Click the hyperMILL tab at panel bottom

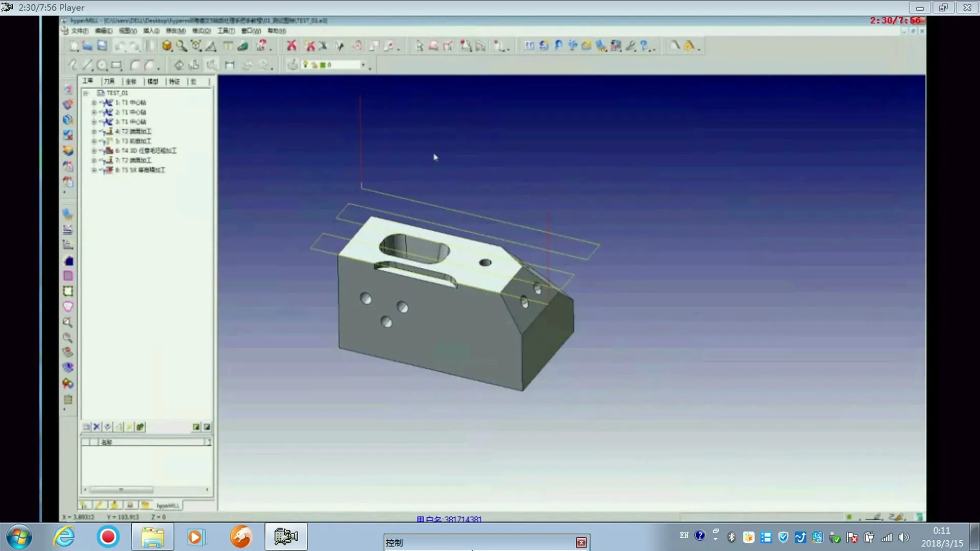pyautogui.click(x=167, y=506)
